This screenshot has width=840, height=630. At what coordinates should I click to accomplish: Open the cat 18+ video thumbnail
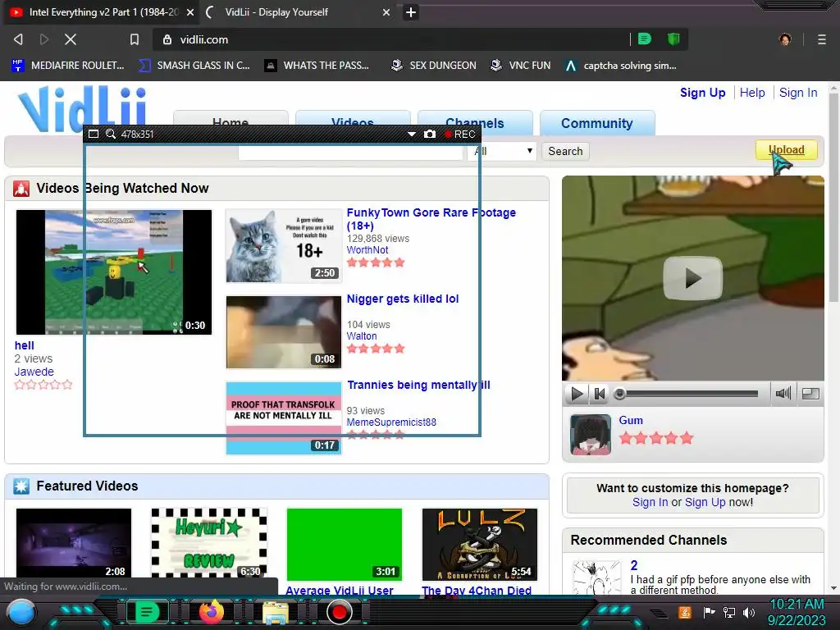click(283, 246)
